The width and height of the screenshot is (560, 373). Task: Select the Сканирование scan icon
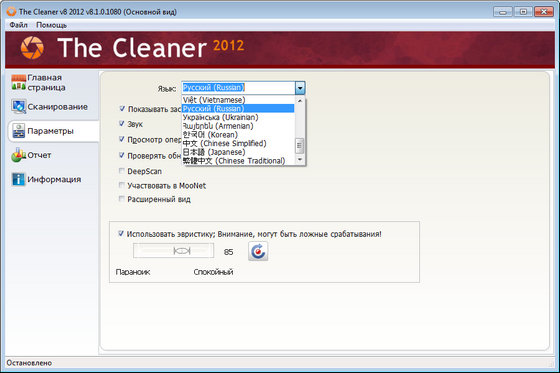click(18, 106)
